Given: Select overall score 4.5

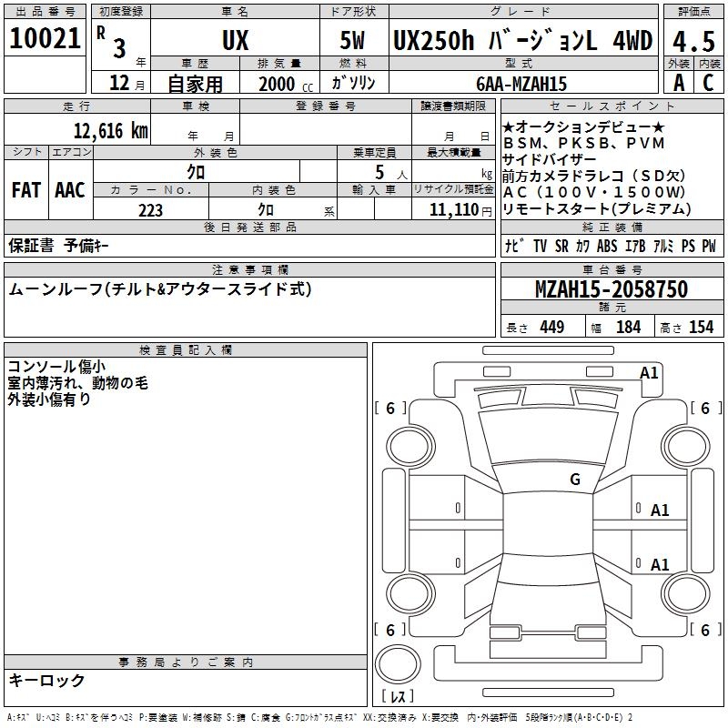Looking at the screenshot, I should click(693, 41).
